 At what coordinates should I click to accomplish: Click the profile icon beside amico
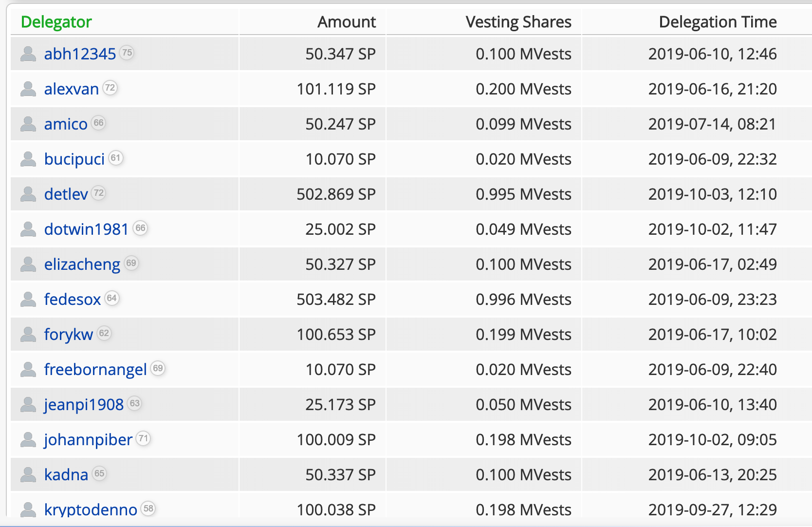(x=28, y=124)
